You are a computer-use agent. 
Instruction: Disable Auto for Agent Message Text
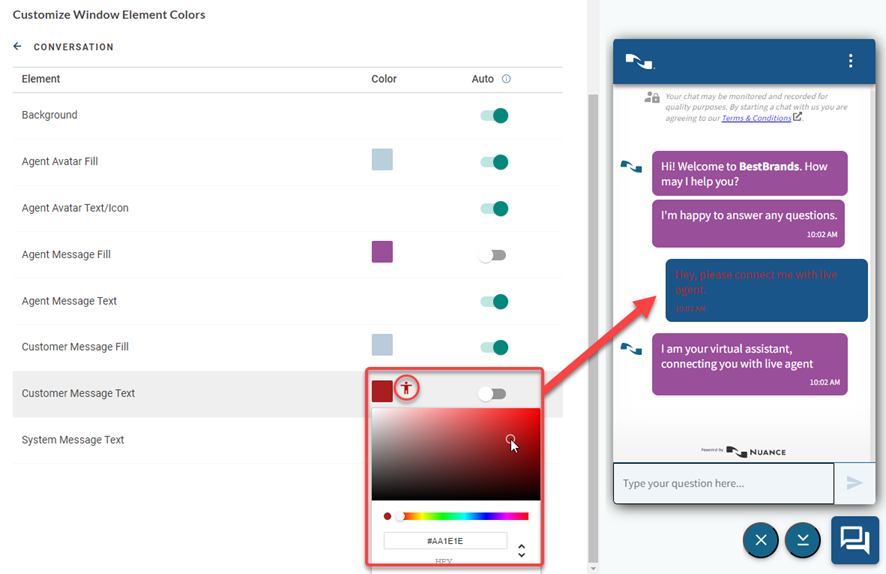(494, 301)
